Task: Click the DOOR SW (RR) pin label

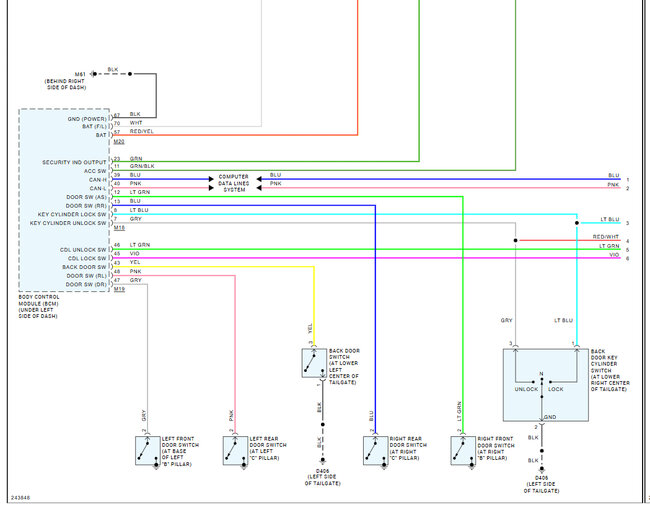Action: point(86,206)
